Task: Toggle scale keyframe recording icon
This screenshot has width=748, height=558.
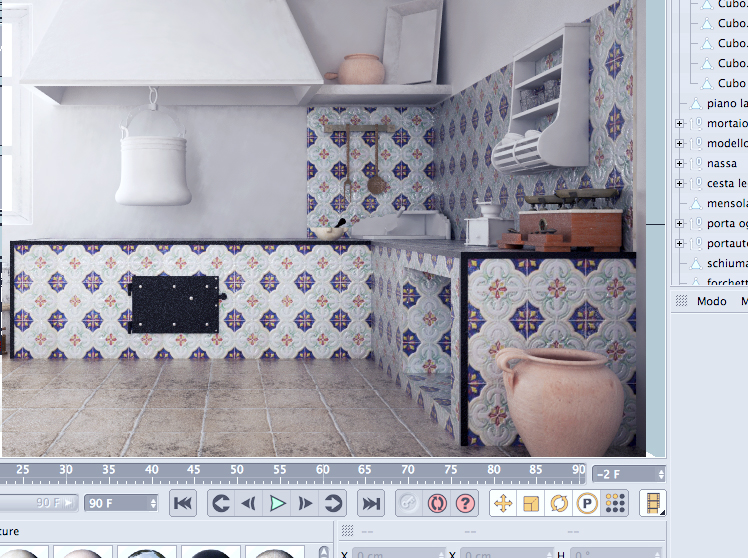Action: pyautogui.click(x=531, y=503)
